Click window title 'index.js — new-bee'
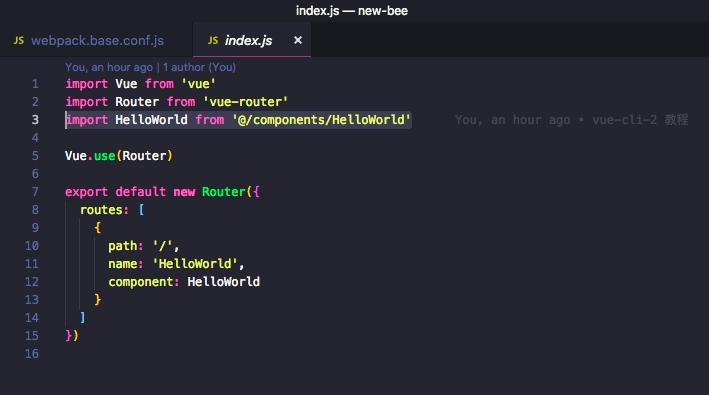 [x=352, y=11]
